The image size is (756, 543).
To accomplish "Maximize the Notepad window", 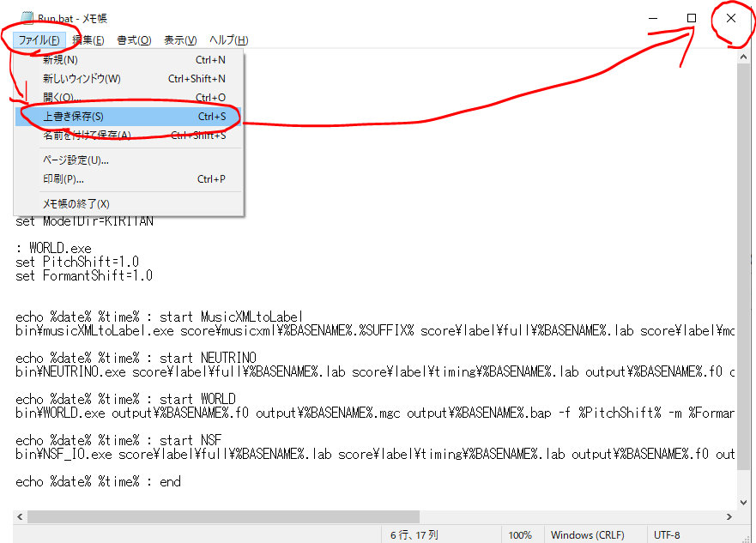I will coord(692,18).
